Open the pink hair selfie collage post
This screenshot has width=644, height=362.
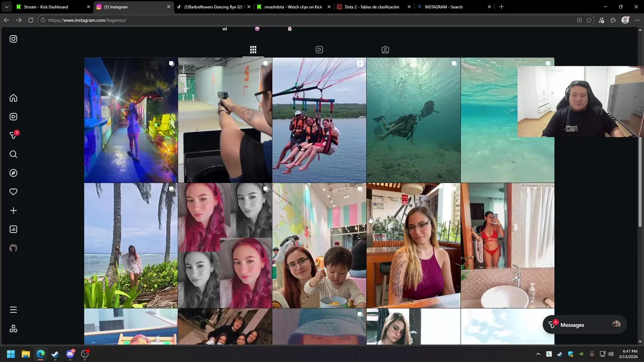(x=225, y=245)
